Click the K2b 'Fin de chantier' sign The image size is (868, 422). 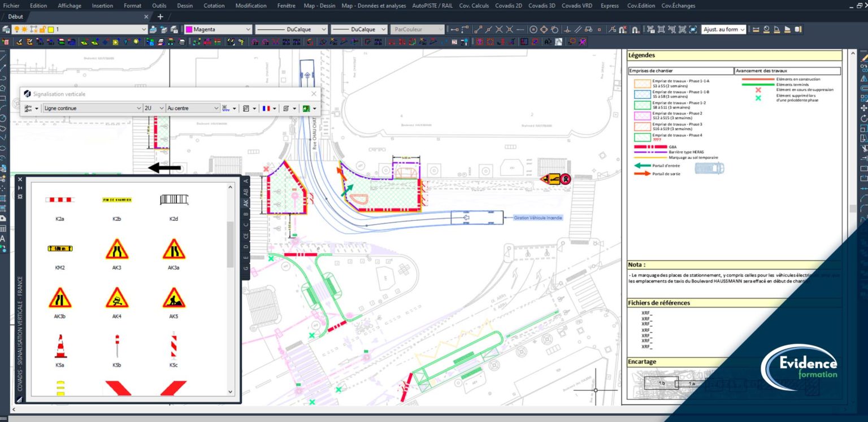click(117, 200)
